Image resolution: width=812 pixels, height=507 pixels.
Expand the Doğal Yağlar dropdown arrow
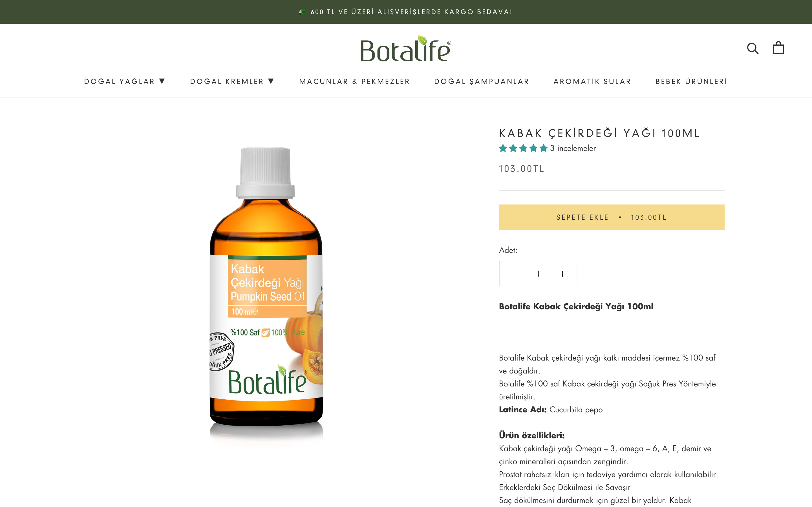coord(162,81)
